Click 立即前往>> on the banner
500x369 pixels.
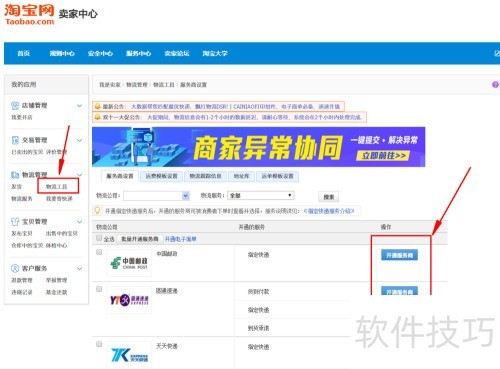pyautogui.click(x=383, y=156)
